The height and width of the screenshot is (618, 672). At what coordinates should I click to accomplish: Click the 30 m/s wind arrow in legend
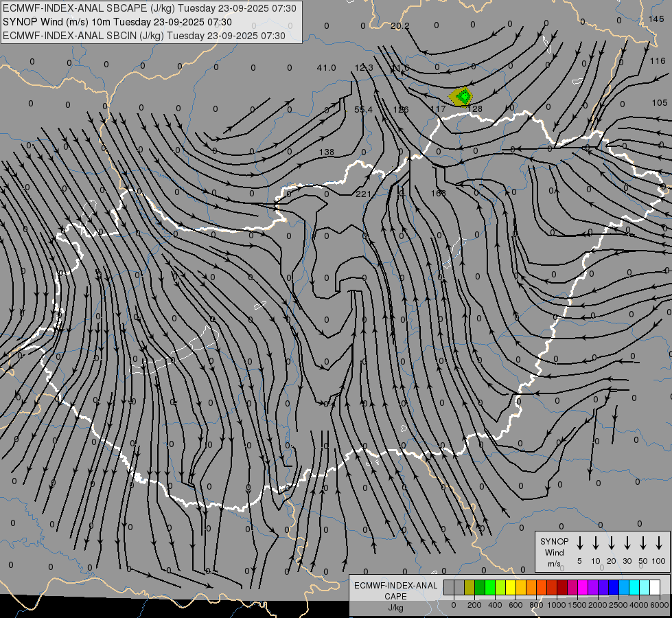coord(627,542)
